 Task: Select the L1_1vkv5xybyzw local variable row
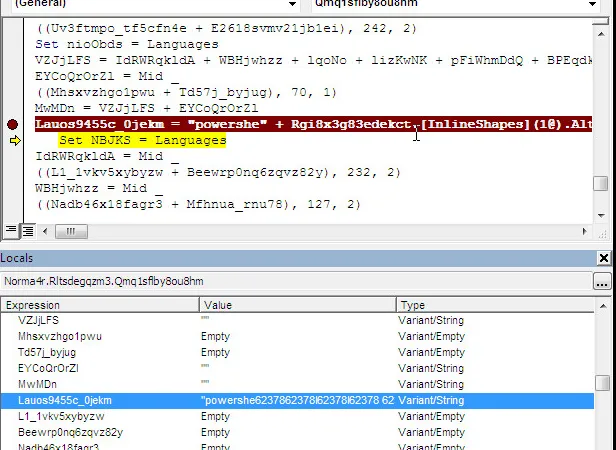297,417
